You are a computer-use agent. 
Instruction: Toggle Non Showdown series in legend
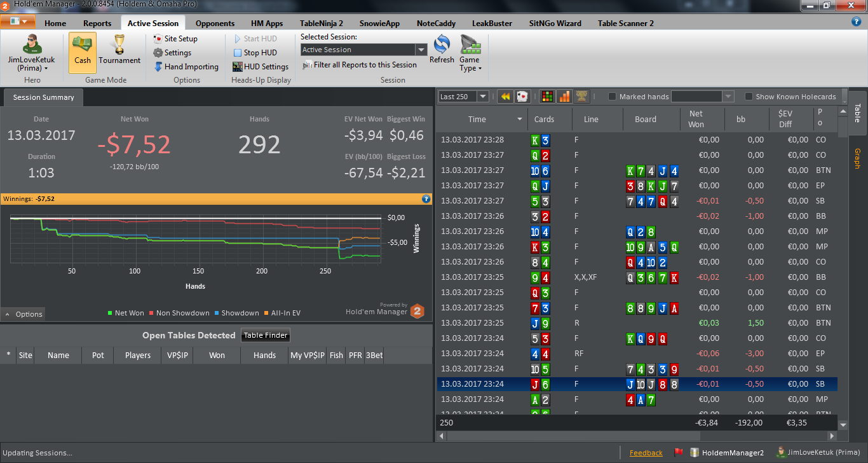click(x=179, y=313)
